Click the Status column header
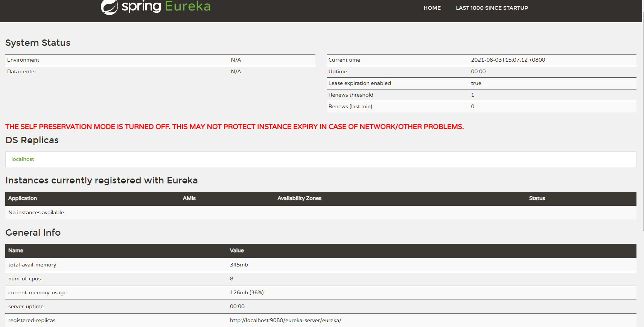 tap(537, 198)
